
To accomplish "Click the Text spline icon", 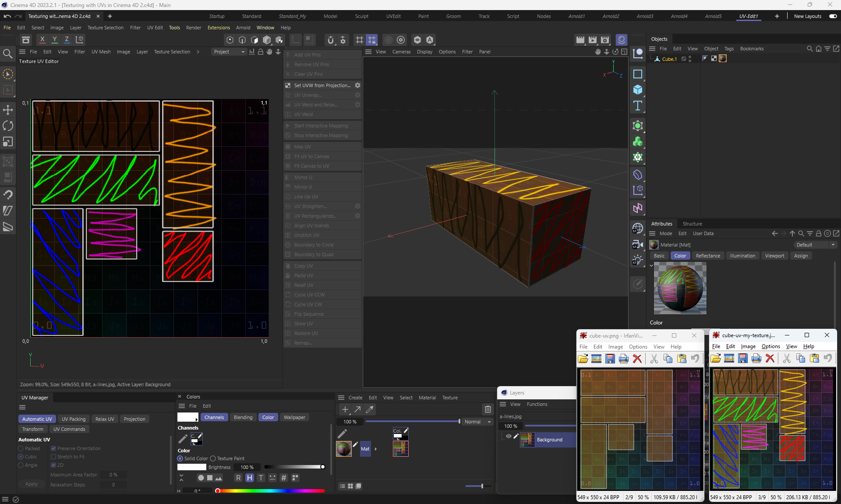I will point(638,106).
